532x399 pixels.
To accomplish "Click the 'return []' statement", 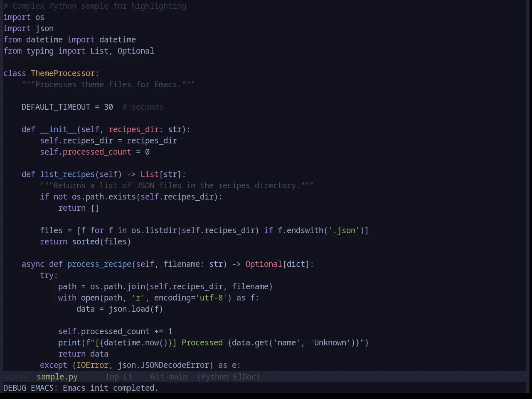I will coord(79,208).
